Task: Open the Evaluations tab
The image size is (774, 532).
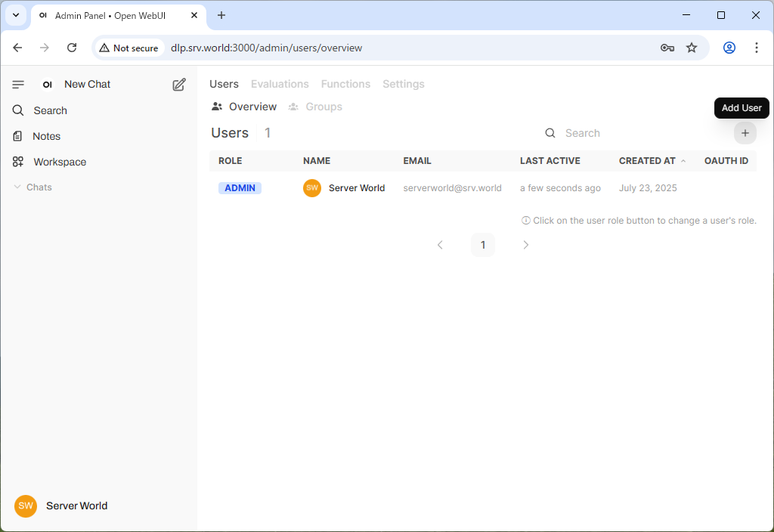Action: point(280,84)
